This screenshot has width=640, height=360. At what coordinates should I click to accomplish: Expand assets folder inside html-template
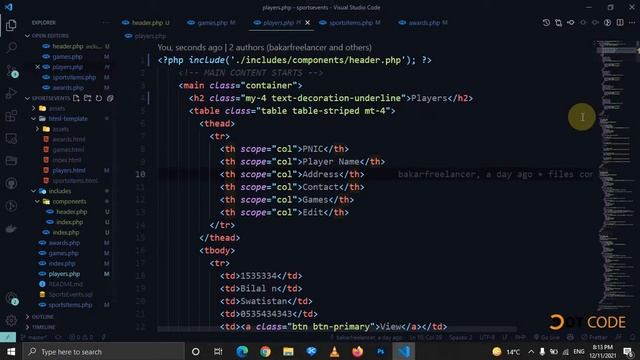coord(60,129)
